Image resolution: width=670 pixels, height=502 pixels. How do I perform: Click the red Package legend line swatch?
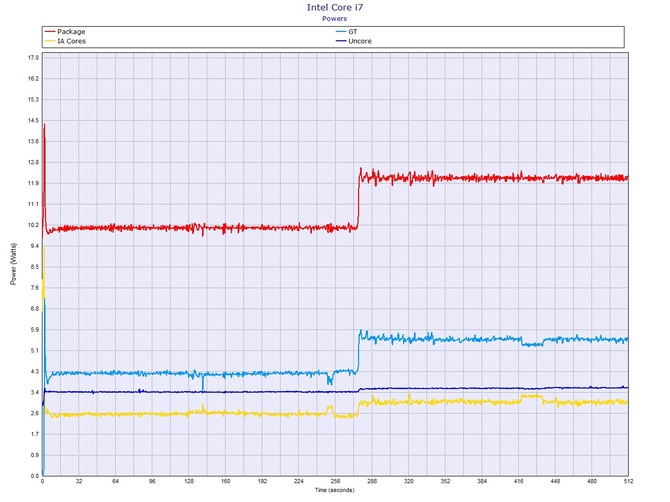pyautogui.click(x=50, y=32)
